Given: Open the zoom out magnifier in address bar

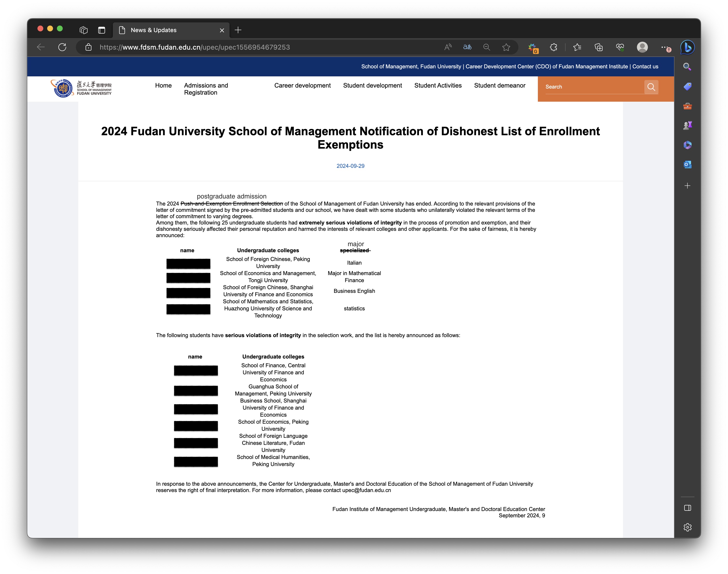Looking at the screenshot, I should tap(487, 47).
